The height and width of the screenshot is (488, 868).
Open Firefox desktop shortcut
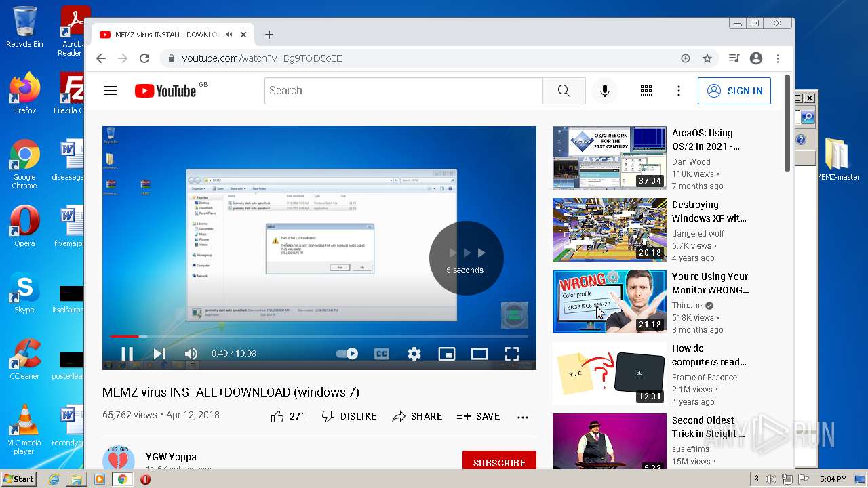coord(24,94)
